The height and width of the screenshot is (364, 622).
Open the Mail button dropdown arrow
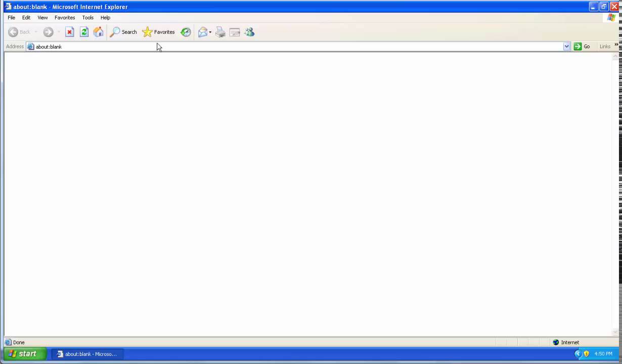(210, 32)
